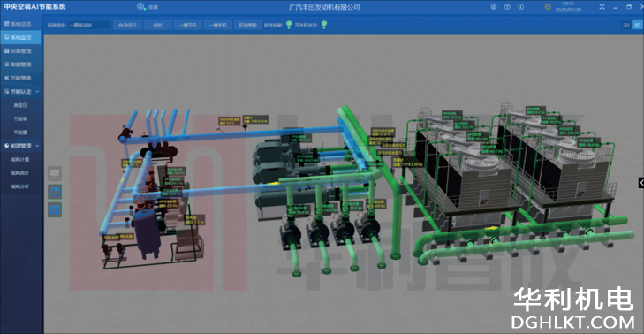Click the user account avatar icon
This screenshot has width=644, height=334.
point(140,6)
